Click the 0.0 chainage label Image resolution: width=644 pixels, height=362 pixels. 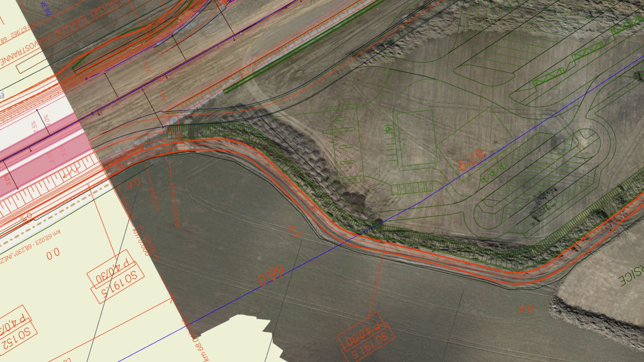click(53, 255)
